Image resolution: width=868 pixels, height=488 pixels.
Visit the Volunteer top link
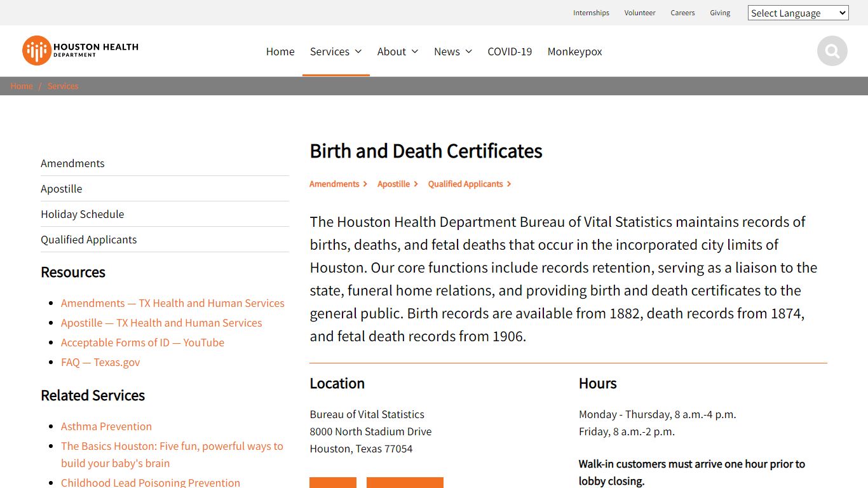pos(640,13)
